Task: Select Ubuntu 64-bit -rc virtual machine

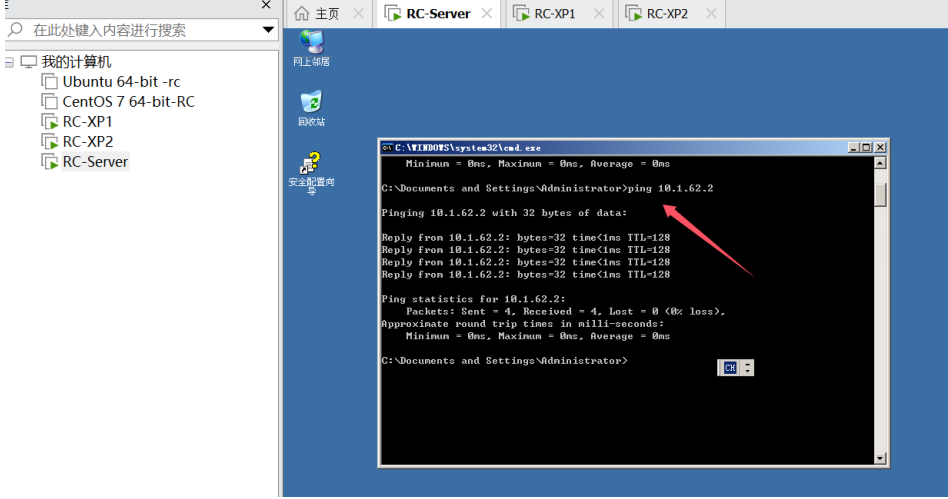Action: (121, 82)
